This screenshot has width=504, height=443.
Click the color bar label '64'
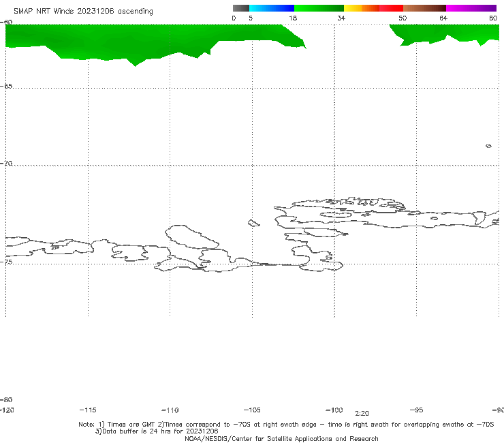[443, 18]
